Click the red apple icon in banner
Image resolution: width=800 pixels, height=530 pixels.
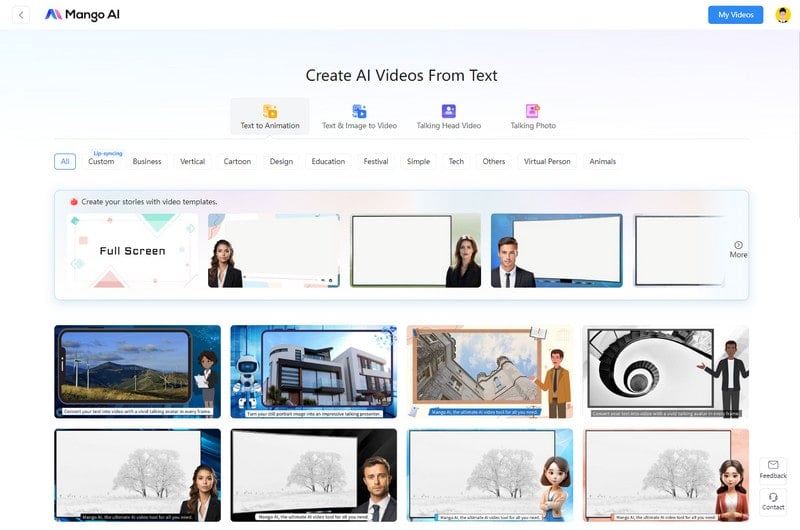click(x=74, y=201)
